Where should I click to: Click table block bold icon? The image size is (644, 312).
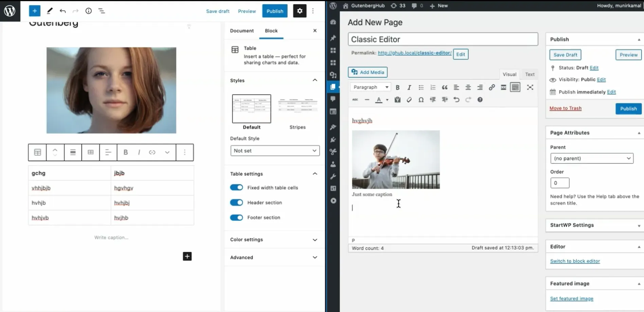pos(125,152)
